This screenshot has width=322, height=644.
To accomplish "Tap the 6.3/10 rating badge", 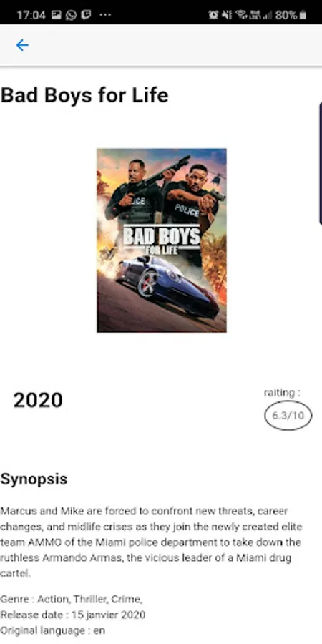I will pyautogui.click(x=288, y=416).
